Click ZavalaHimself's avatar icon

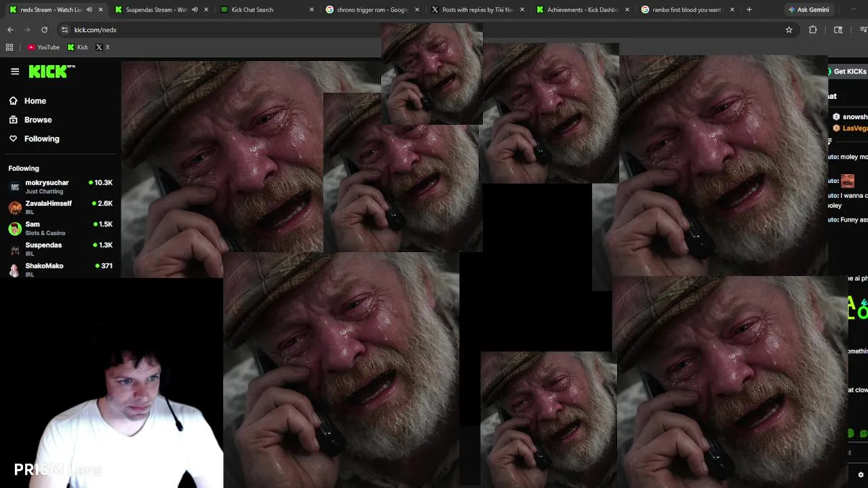coord(14,208)
